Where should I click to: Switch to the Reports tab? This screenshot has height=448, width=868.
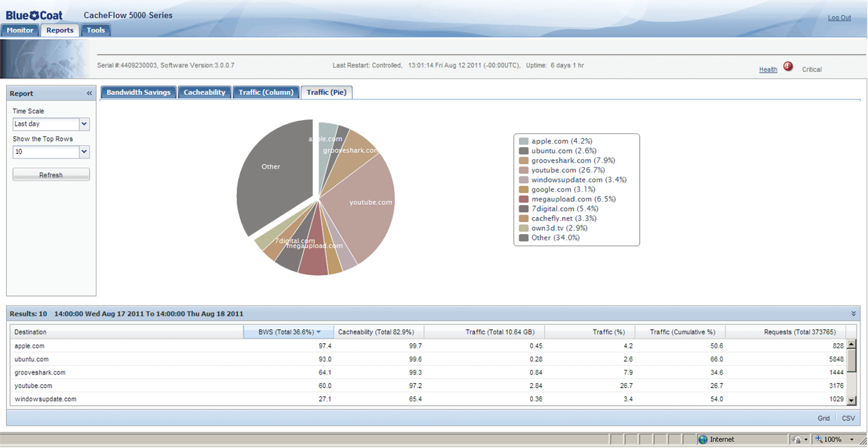[60, 30]
